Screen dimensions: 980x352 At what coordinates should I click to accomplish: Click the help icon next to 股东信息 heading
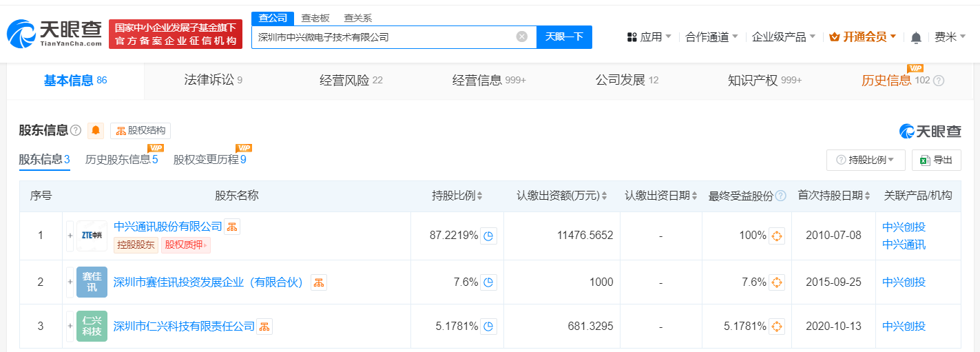pos(76,130)
